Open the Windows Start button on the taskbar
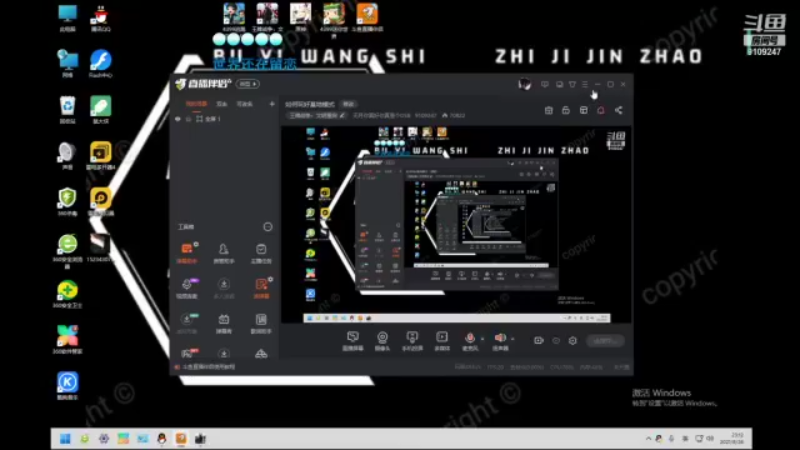Viewport: 800px width, 450px height. [65, 439]
